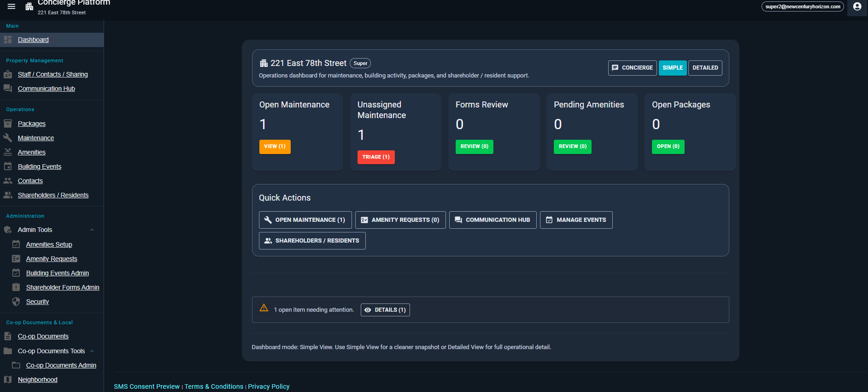Open Shareholder Forms Admin link

point(63,287)
